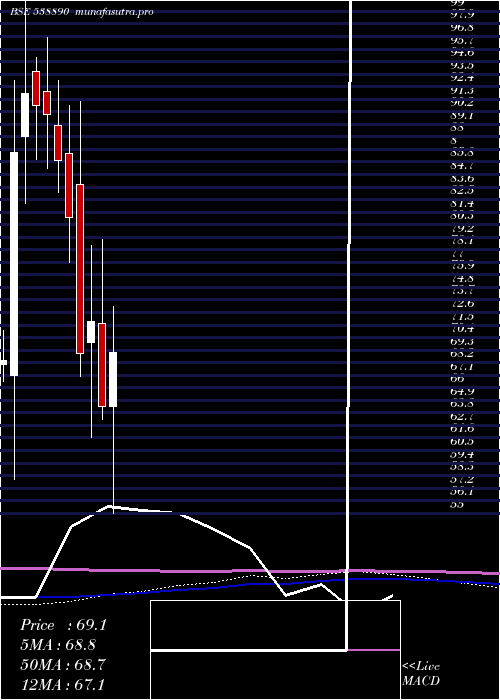Click the 57.2 price axis label
This screenshot has height=700, width=500.
(462, 479)
